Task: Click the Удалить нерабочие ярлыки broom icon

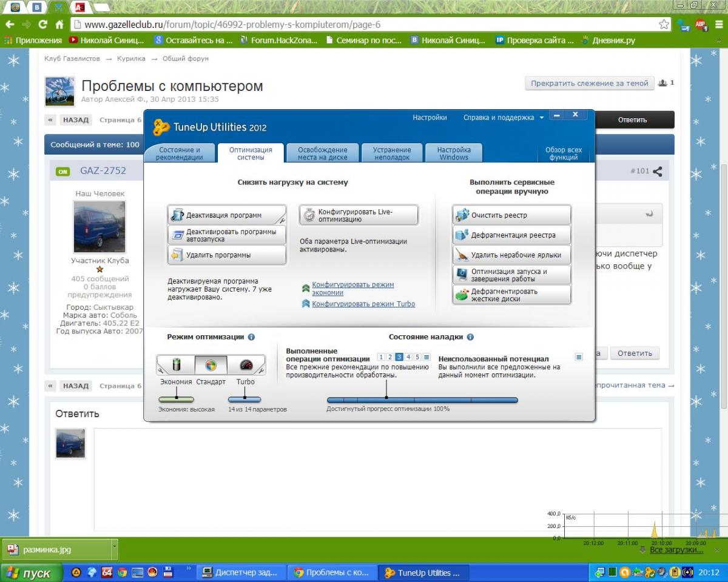Action: (462, 255)
